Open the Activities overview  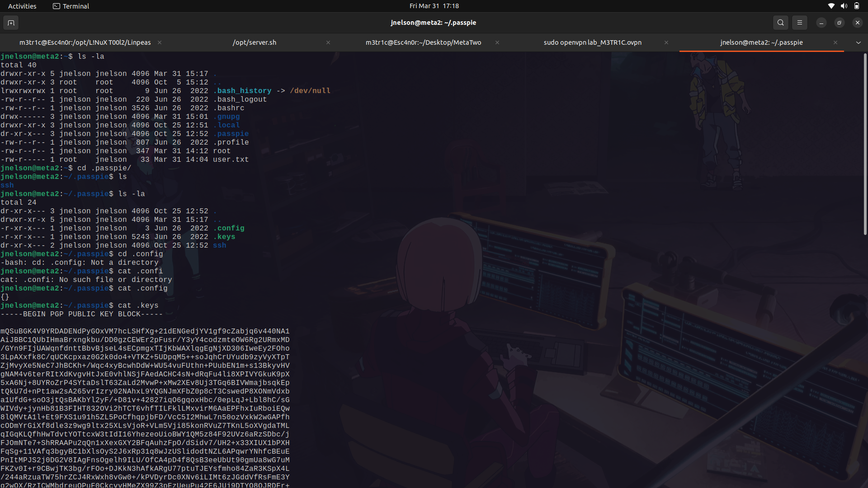(x=22, y=6)
